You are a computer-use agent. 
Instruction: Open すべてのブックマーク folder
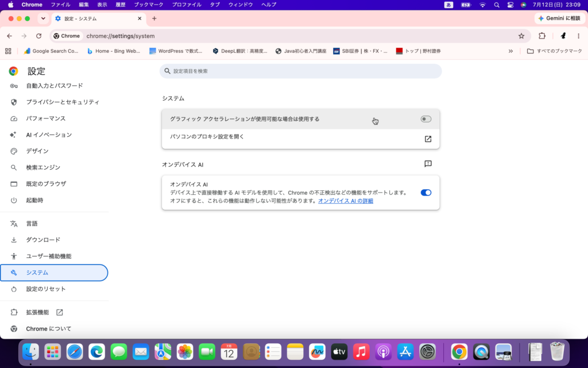click(x=555, y=51)
